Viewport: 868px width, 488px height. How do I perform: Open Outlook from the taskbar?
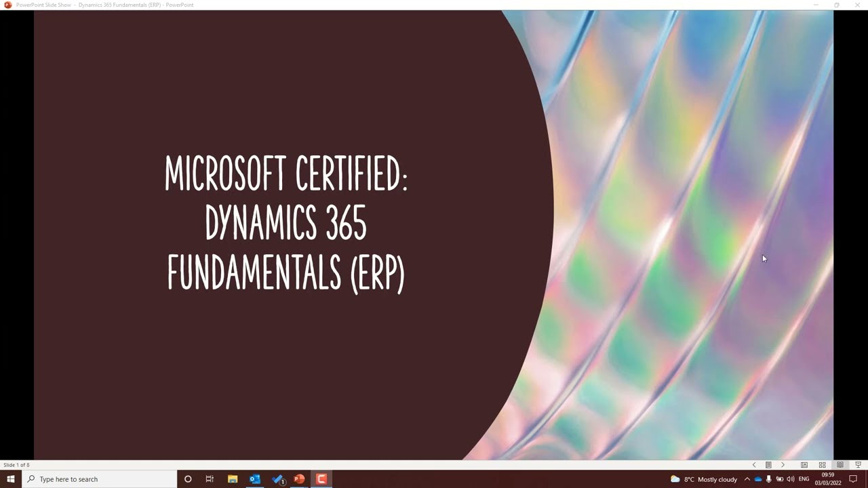pyautogui.click(x=255, y=479)
